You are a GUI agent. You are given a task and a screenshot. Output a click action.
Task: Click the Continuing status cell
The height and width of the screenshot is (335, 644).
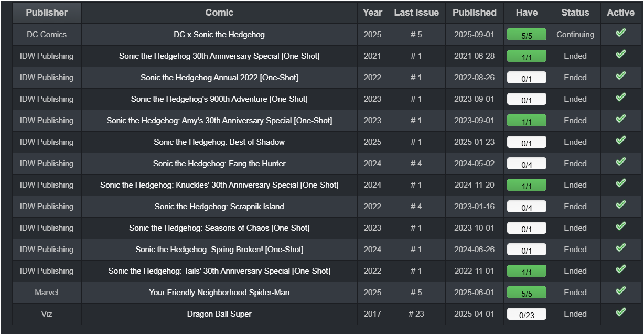coord(575,35)
